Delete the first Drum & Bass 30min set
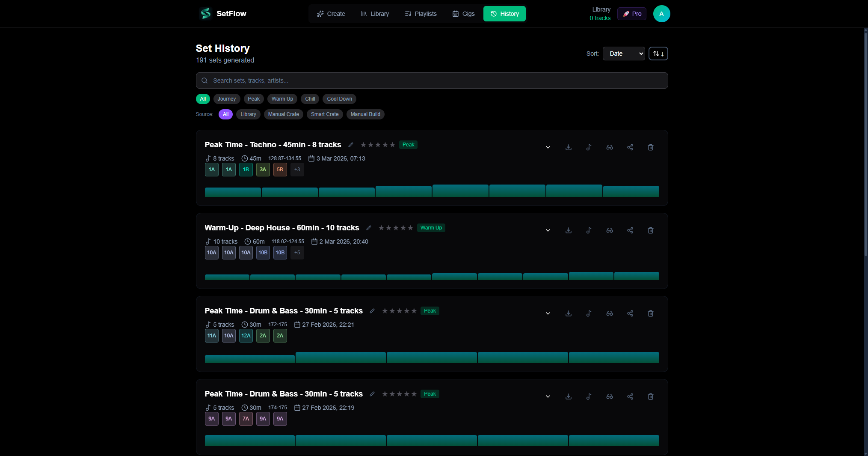Image resolution: width=868 pixels, height=456 pixels. click(650, 313)
